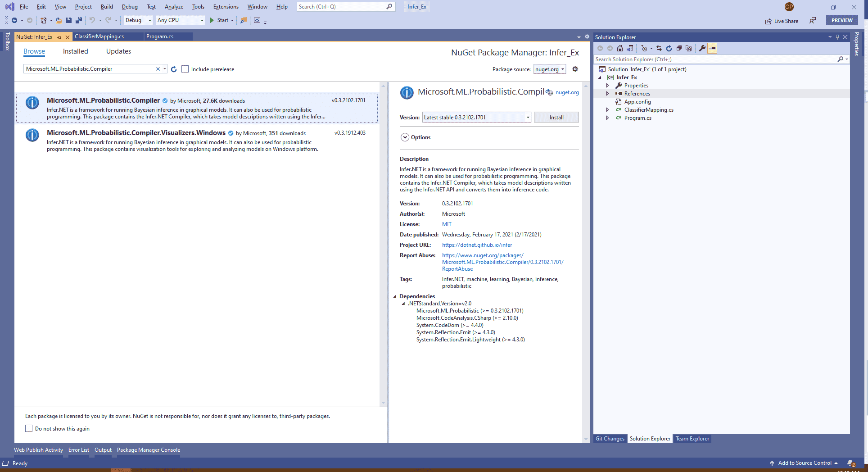The height and width of the screenshot is (472, 868).
Task: Expand the References node in Solution Explorer
Action: 607,94
